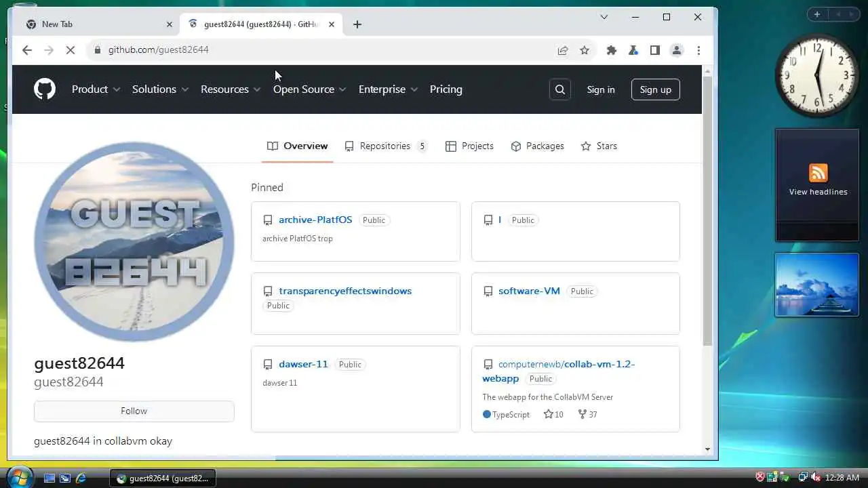Click the guest82644 profile avatar image
This screenshot has width=868, height=488.
coord(134,241)
